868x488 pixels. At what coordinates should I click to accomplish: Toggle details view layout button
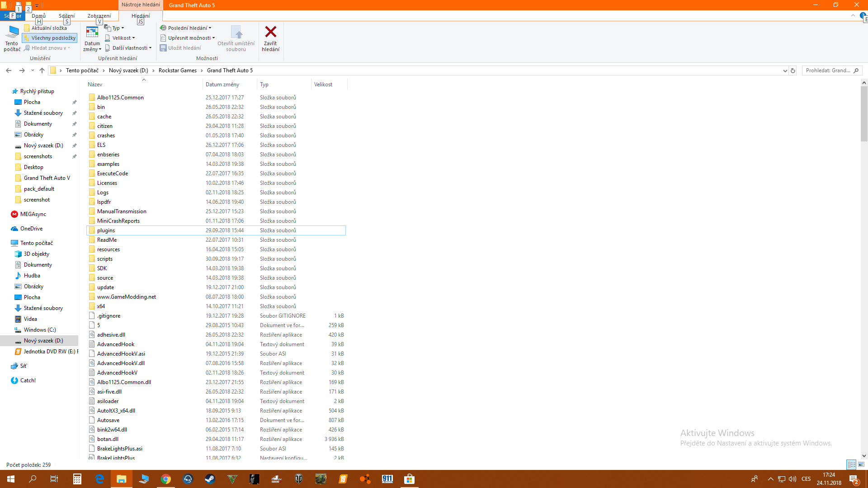(851, 465)
